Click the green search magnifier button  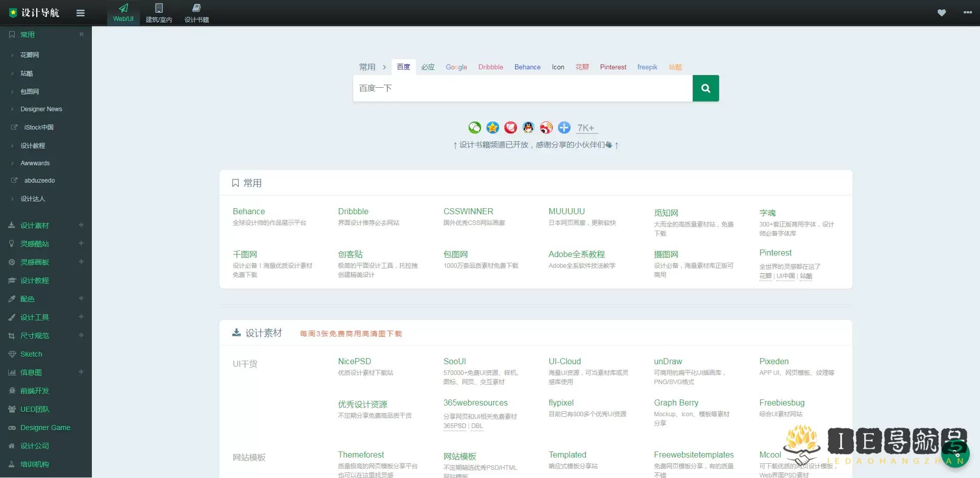tap(705, 88)
